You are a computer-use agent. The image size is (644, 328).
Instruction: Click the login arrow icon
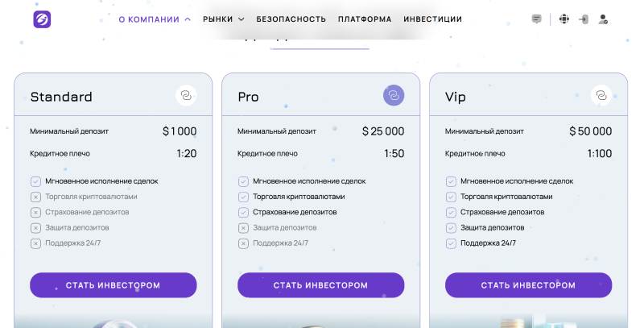(584, 19)
